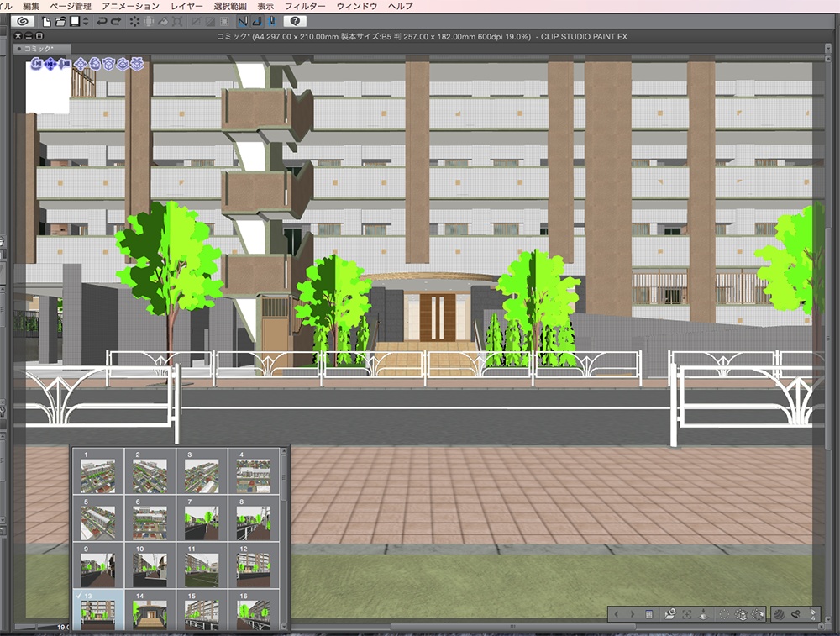
Task: Toggle snap to grid in the toolbar
Action: pyautogui.click(x=270, y=23)
